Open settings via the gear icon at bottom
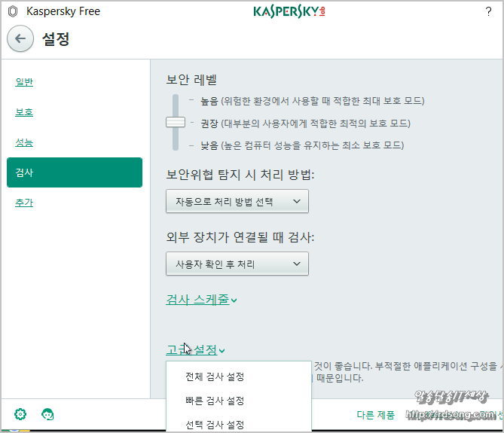 (20, 414)
